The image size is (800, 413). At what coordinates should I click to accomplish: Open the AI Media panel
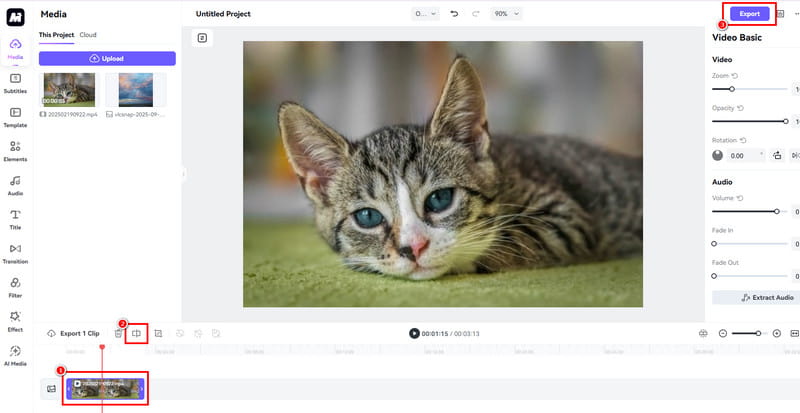[x=15, y=356]
